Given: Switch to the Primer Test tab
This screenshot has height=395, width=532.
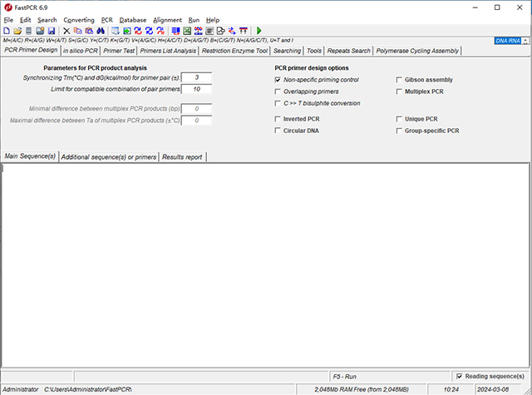Looking at the screenshot, I should tap(119, 51).
